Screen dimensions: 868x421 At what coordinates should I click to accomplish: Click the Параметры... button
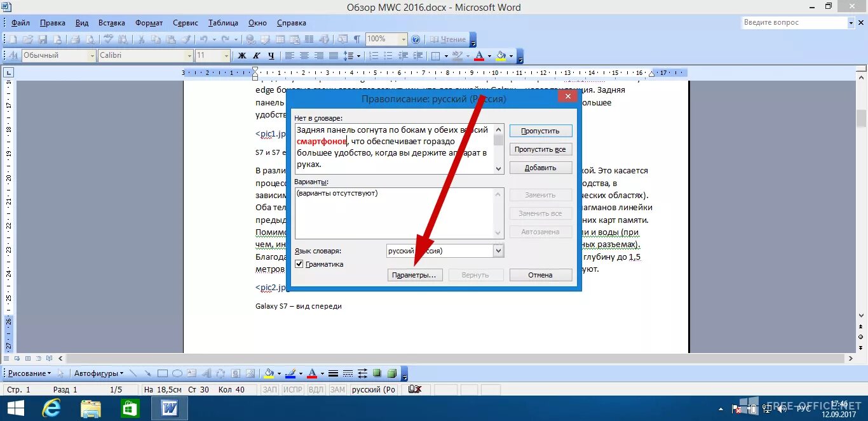(414, 275)
